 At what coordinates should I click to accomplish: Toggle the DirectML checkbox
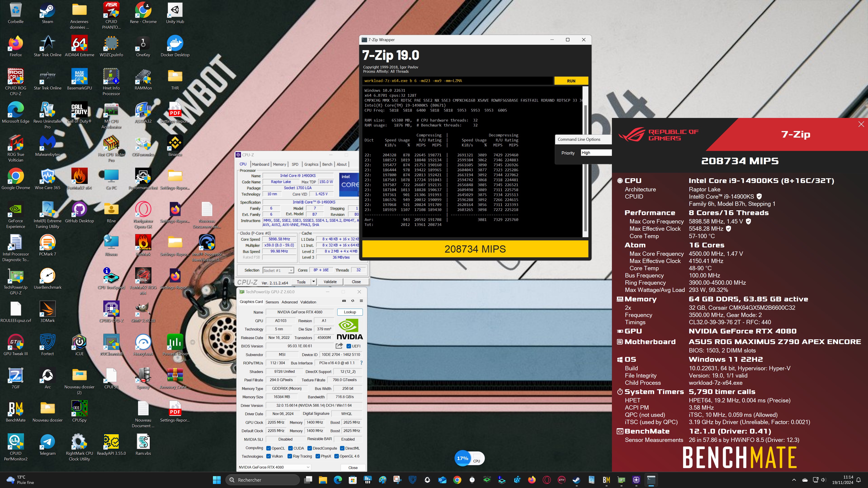pos(342,448)
